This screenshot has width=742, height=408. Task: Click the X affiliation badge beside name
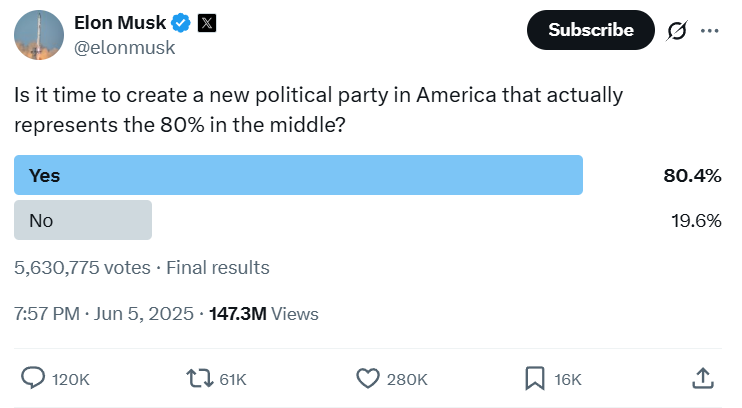point(206,23)
